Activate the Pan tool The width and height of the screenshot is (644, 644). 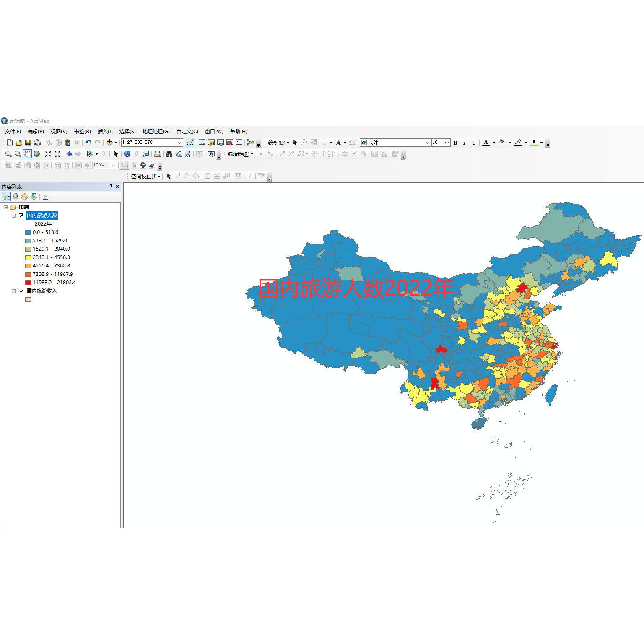(27, 154)
